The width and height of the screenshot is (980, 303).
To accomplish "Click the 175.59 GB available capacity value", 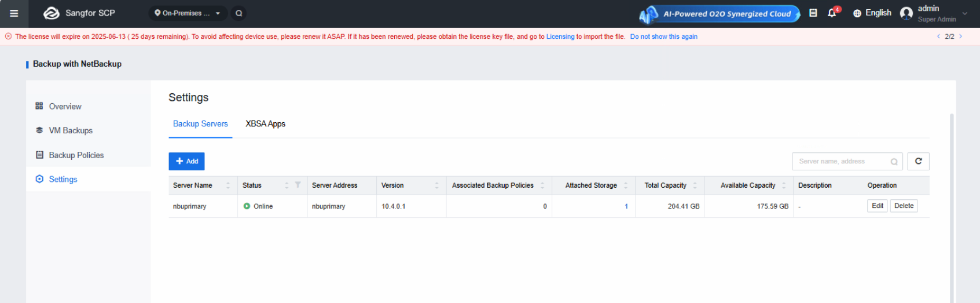I will click(773, 206).
